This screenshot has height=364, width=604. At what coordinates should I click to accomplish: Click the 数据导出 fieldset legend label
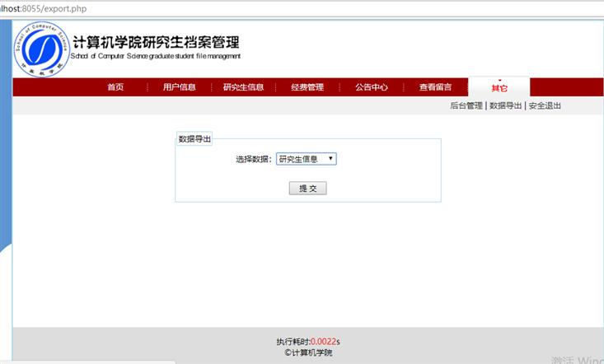coord(194,139)
